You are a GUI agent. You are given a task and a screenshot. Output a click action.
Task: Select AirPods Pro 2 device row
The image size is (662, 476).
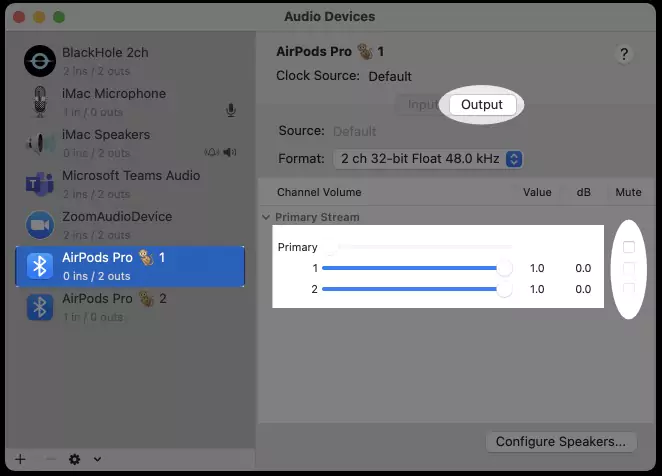pyautogui.click(x=130, y=307)
